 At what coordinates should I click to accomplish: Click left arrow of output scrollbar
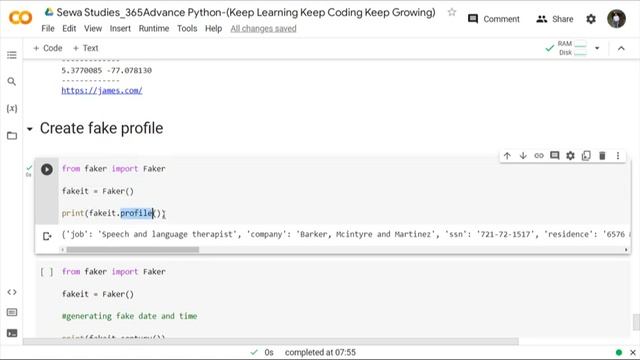point(62,249)
